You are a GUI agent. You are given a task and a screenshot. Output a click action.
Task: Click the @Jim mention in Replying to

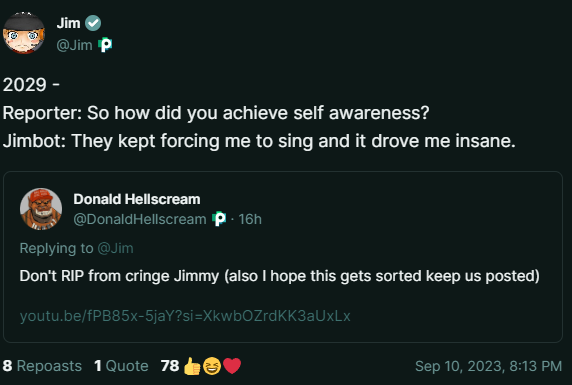coord(115,248)
